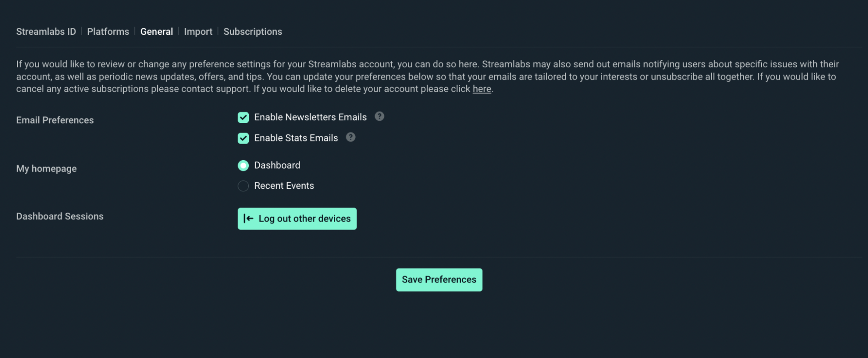Switch to the Streamlabs ID tab
This screenshot has width=868, height=358.
click(x=46, y=31)
